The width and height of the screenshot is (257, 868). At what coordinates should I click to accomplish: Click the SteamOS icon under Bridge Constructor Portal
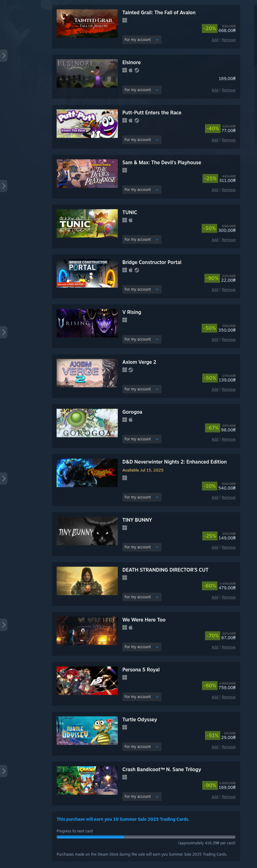click(137, 270)
